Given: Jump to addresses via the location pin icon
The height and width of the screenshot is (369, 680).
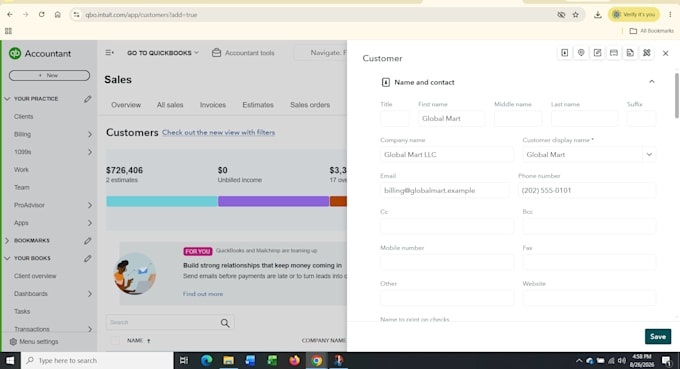Looking at the screenshot, I should click(x=581, y=53).
